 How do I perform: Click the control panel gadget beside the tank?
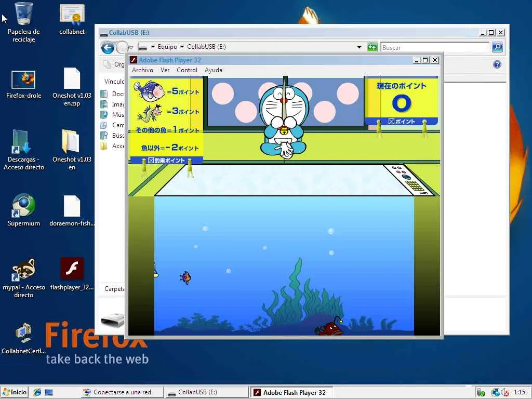tap(409, 180)
